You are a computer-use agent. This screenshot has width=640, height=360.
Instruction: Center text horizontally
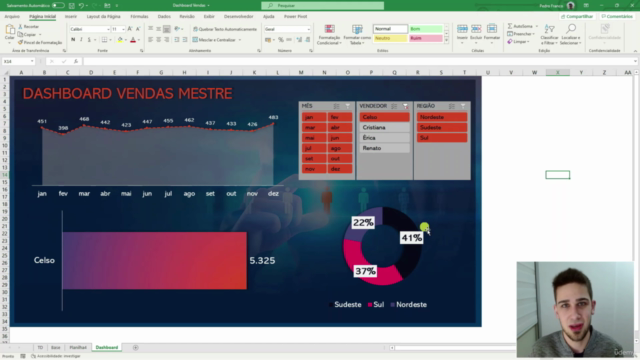[158, 40]
